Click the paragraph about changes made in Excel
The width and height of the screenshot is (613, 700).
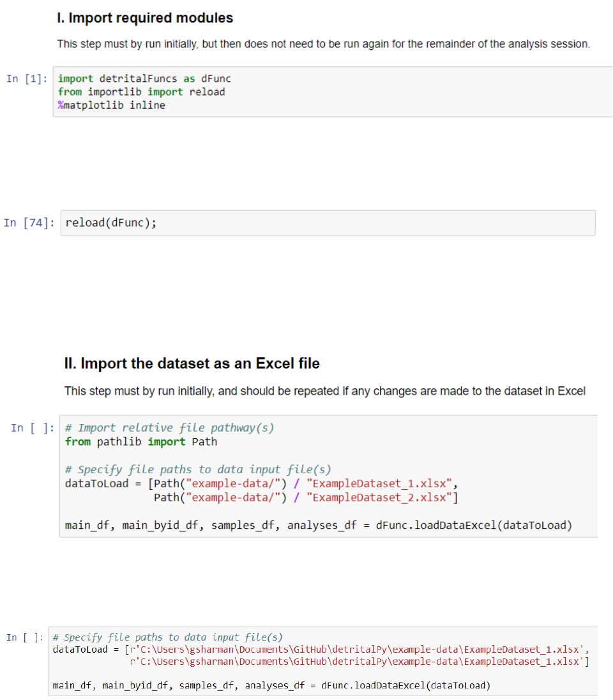coord(324,391)
